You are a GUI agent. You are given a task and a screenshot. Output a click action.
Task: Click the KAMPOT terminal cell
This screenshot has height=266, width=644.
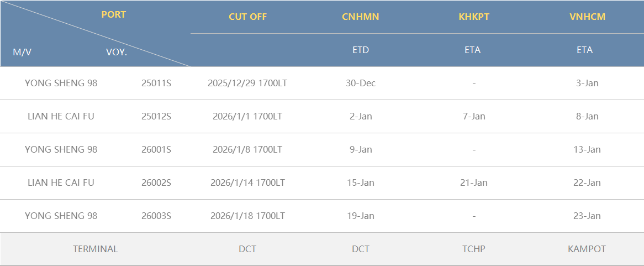pos(587,249)
